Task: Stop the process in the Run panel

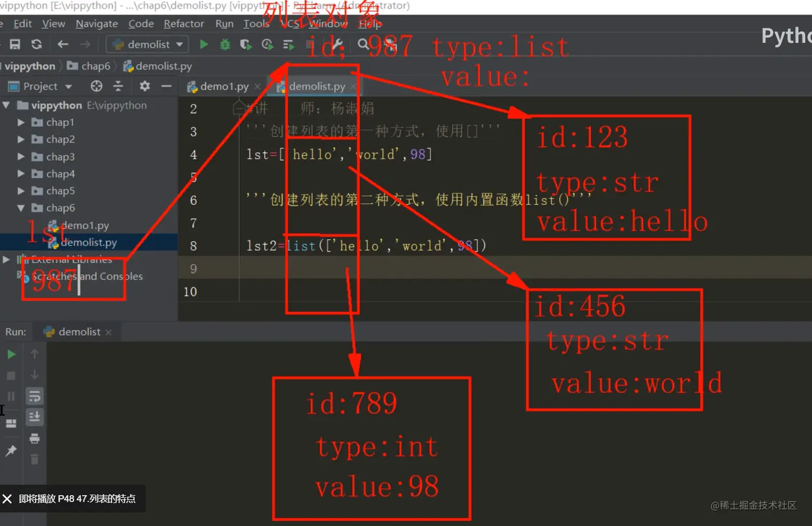Action: click(x=11, y=376)
